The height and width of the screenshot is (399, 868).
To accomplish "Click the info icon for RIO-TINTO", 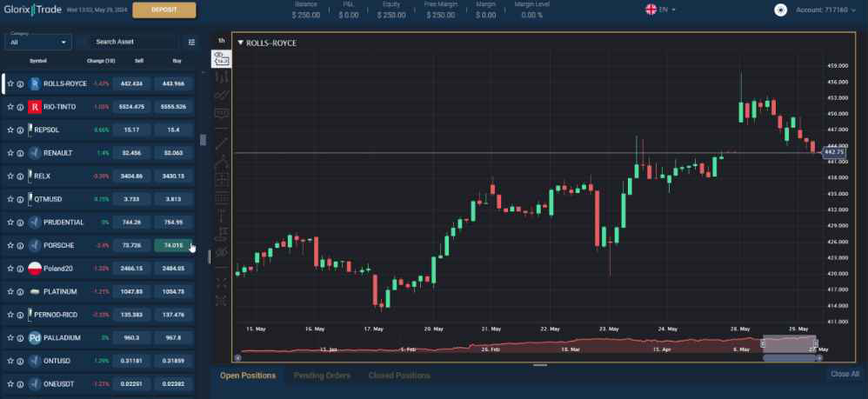I will tap(20, 107).
